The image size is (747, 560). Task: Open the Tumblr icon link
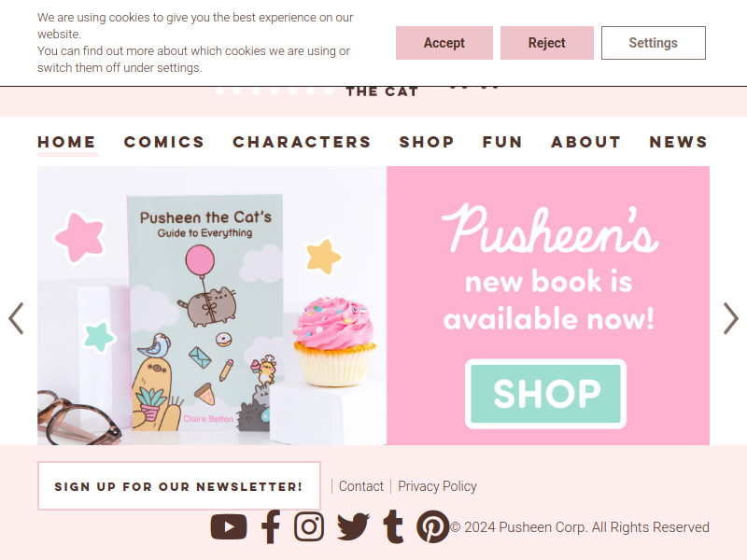click(x=393, y=526)
